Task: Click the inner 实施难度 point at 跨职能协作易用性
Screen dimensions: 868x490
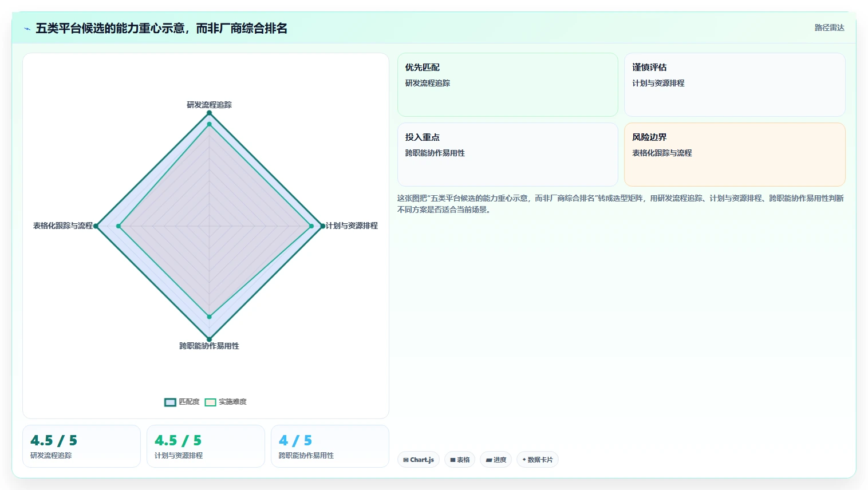Action: [x=209, y=317]
